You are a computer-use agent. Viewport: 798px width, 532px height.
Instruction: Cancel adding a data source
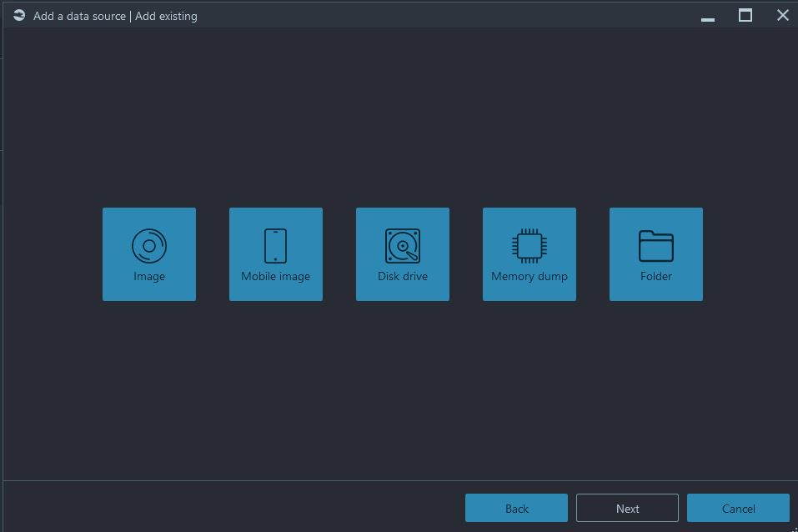[739, 508]
